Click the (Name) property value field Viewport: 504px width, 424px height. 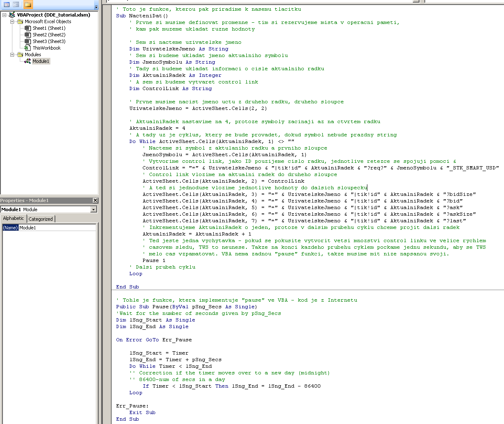click(57, 228)
